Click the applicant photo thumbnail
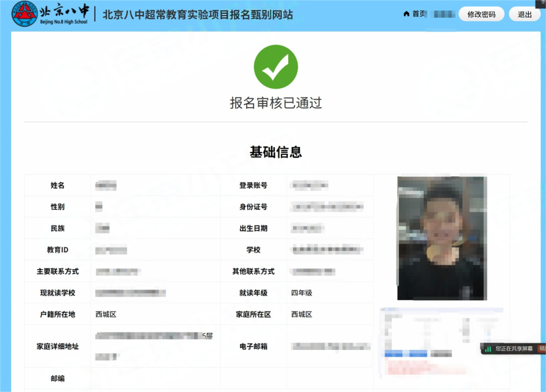 [x=442, y=238]
